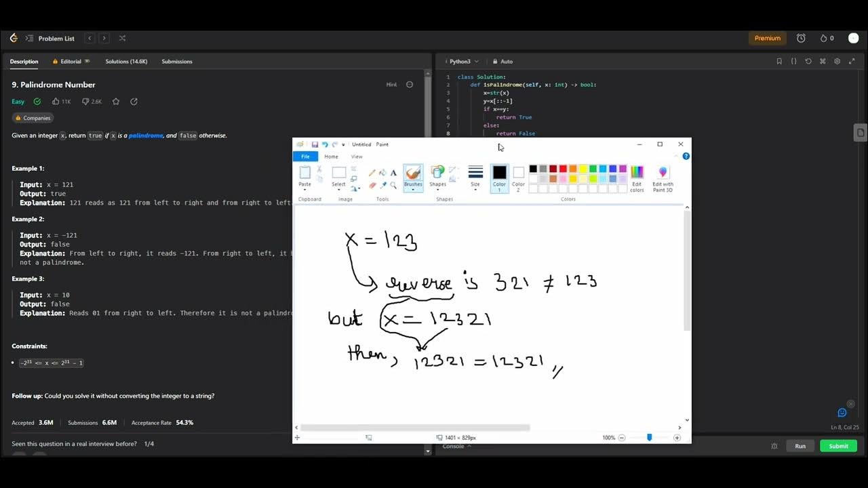The image size is (868, 488).
Task: Pick the yellow color swatch in Paint
Action: coord(583,169)
